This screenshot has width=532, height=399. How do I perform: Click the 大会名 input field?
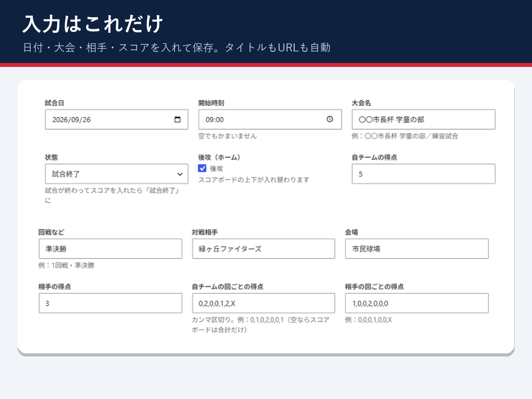click(x=423, y=120)
